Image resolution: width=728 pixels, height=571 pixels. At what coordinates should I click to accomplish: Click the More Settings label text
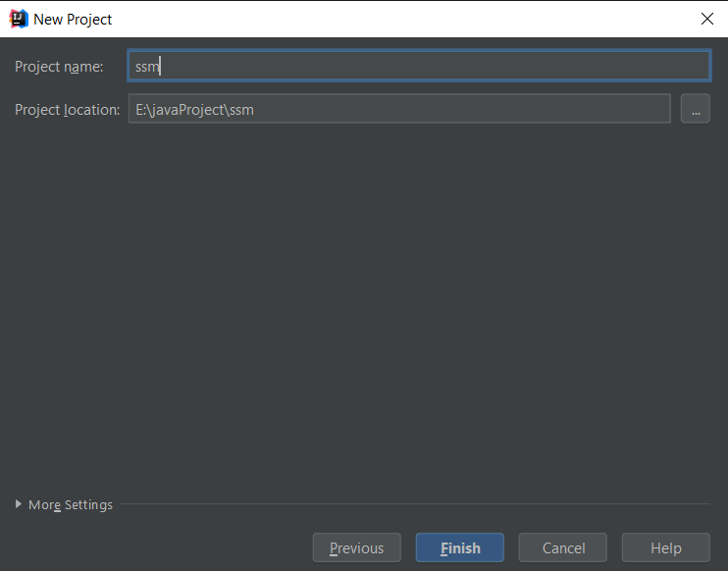71,504
